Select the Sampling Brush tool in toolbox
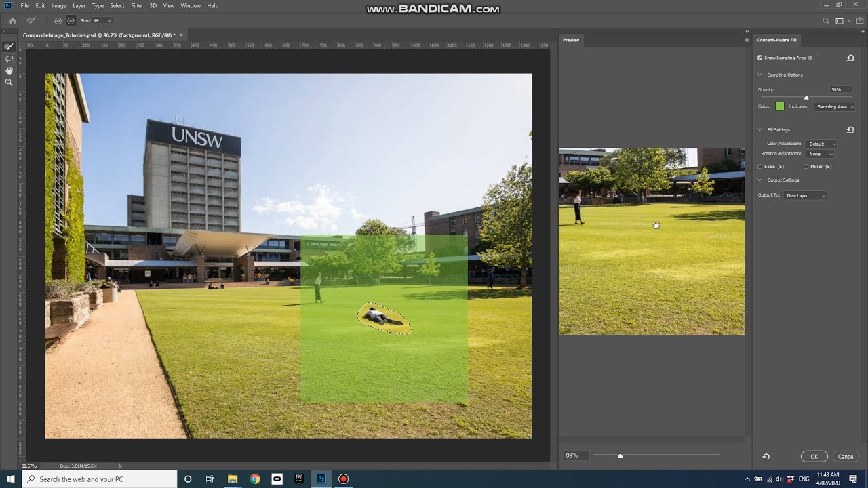The width and height of the screenshot is (868, 488). click(x=9, y=47)
